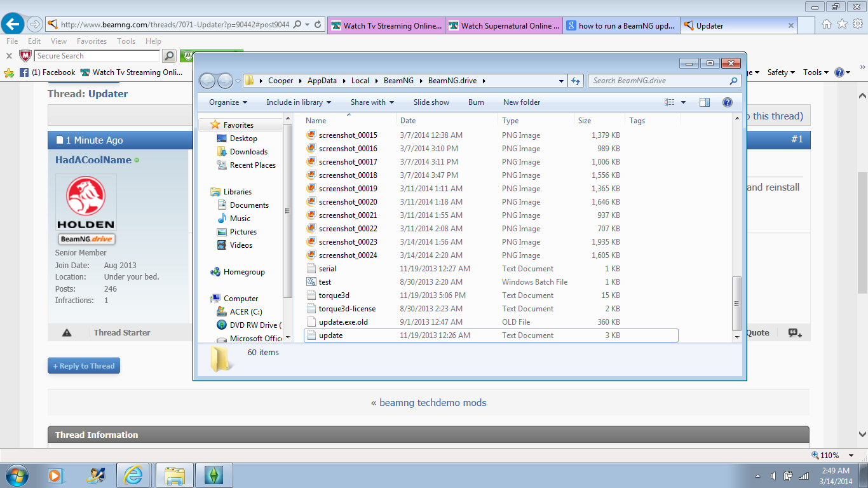Open view options dropdown arrow
868x488 pixels.
point(684,102)
